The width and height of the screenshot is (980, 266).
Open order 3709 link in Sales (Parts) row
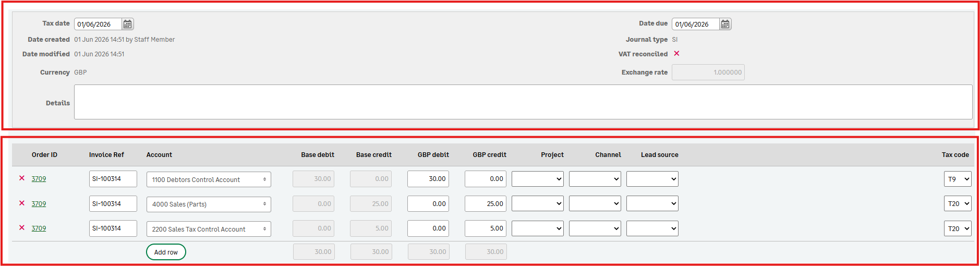pos(39,203)
